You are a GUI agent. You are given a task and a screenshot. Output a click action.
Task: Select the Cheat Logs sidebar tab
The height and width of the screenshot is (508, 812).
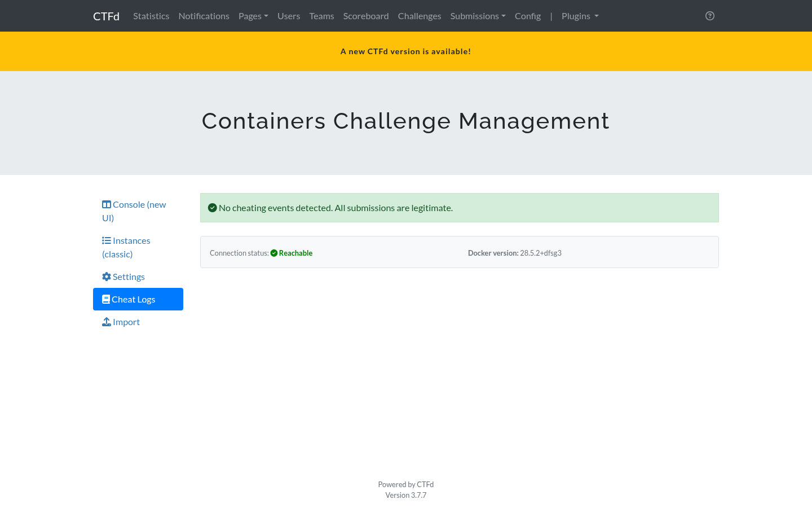[138, 299]
